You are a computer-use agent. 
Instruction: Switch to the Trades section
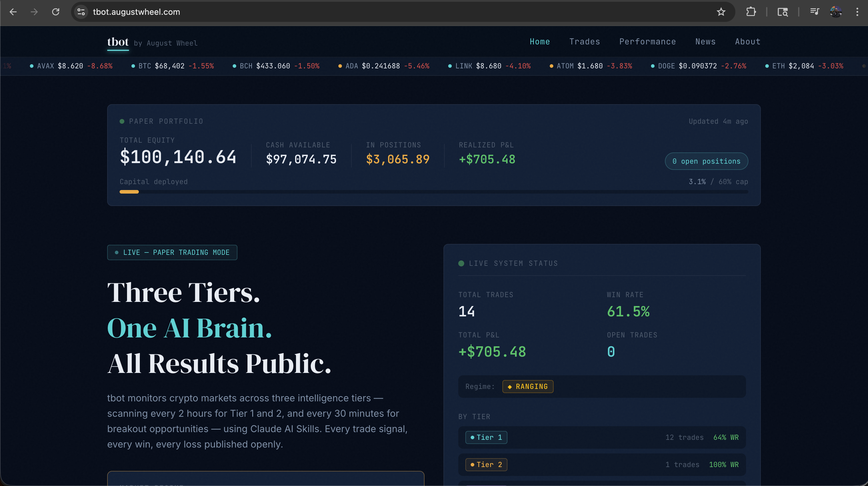coord(585,41)
